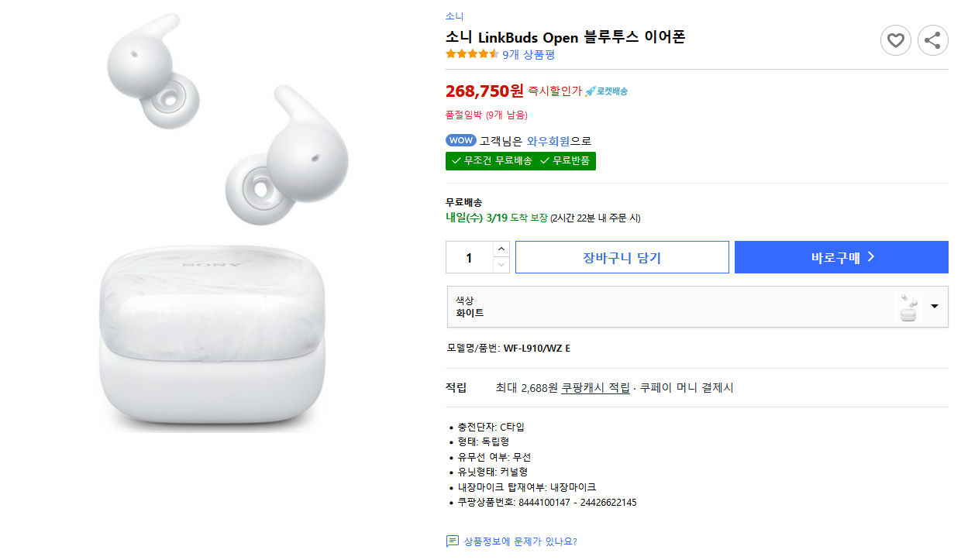Click the star rating icons
The image size is (961, 560).
472,54
